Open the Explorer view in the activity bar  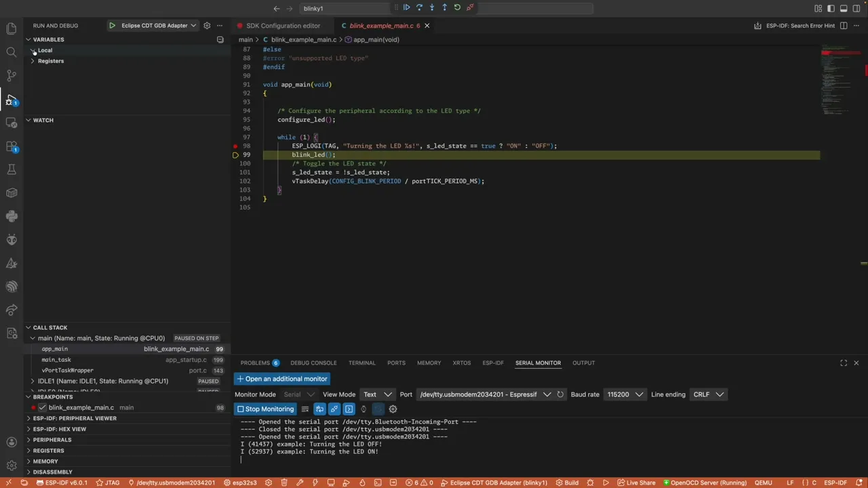(12, 28)
